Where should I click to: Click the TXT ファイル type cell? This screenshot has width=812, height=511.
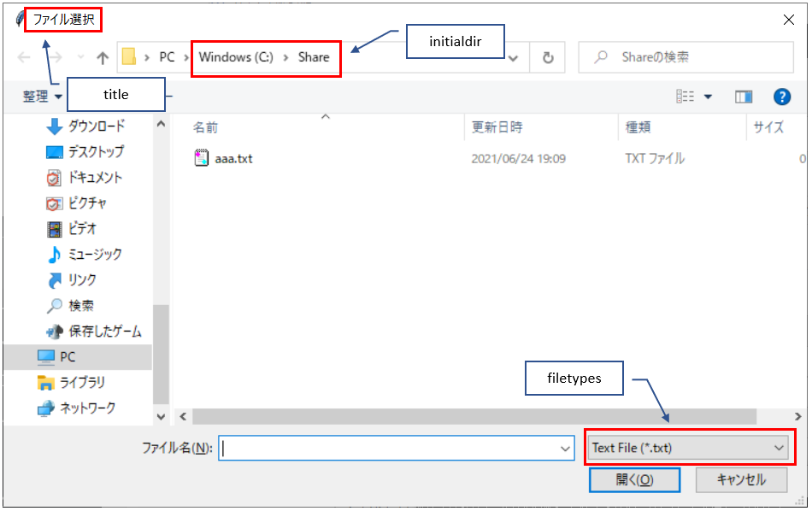tap(655, 158)
